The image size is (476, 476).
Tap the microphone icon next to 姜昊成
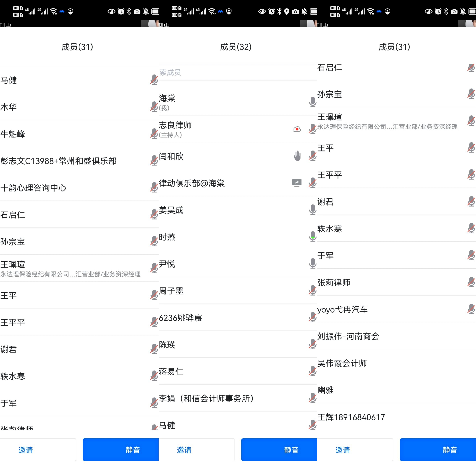(313, 210)
